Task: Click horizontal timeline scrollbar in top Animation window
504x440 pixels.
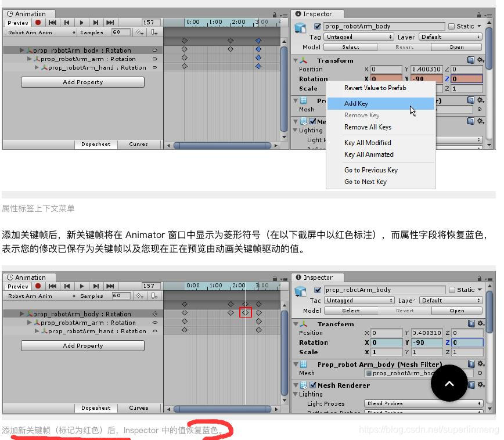Action: click(x=222, y=146)
